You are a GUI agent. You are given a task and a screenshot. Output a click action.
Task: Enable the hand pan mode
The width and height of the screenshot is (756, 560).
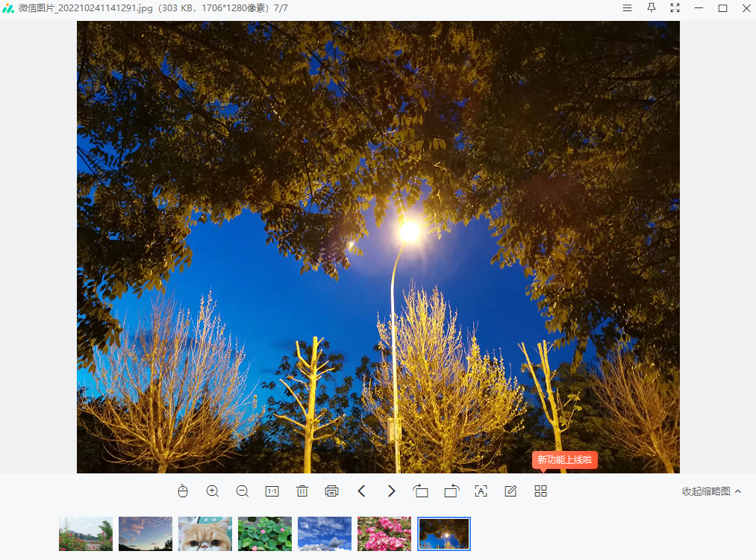click(x=182, y=491)
